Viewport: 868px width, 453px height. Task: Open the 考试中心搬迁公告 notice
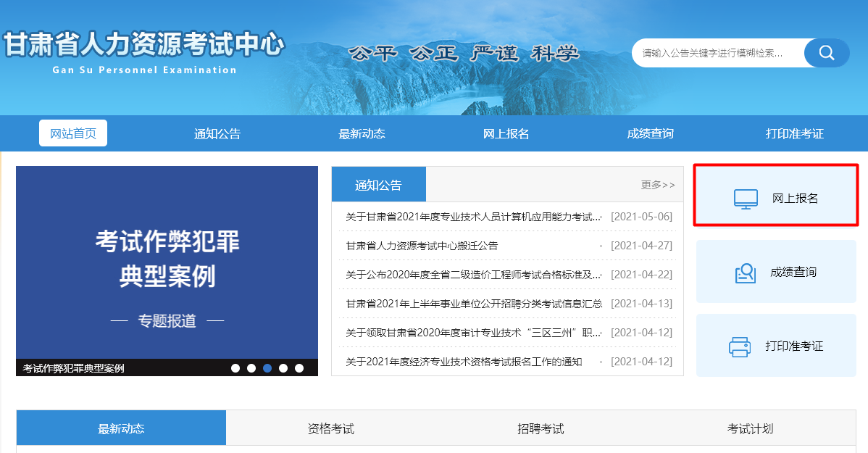click(422, 246)
